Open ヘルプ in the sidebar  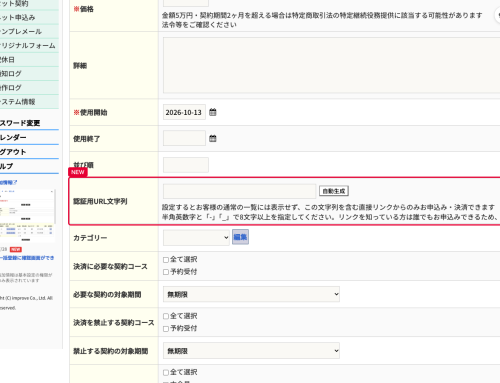pyautogui.click(x=29, y=166)
